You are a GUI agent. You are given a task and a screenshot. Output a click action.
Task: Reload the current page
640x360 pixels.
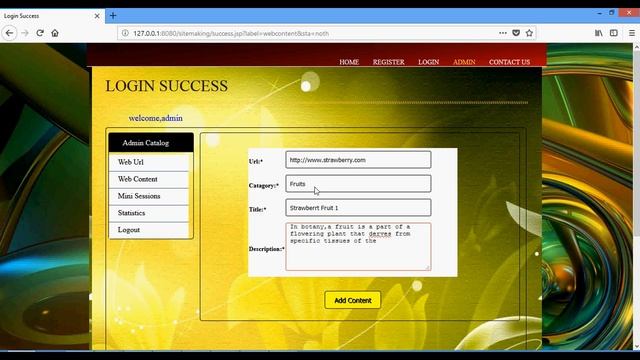40,33
